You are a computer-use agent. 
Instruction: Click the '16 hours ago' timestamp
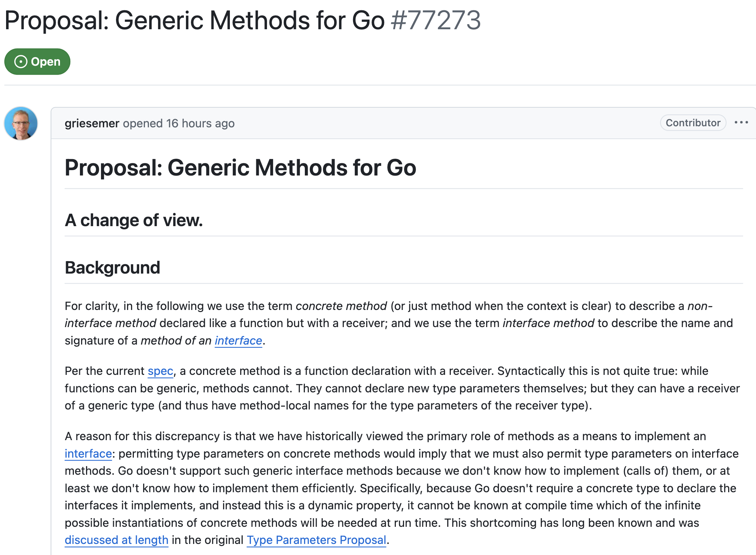coord(200,123)
